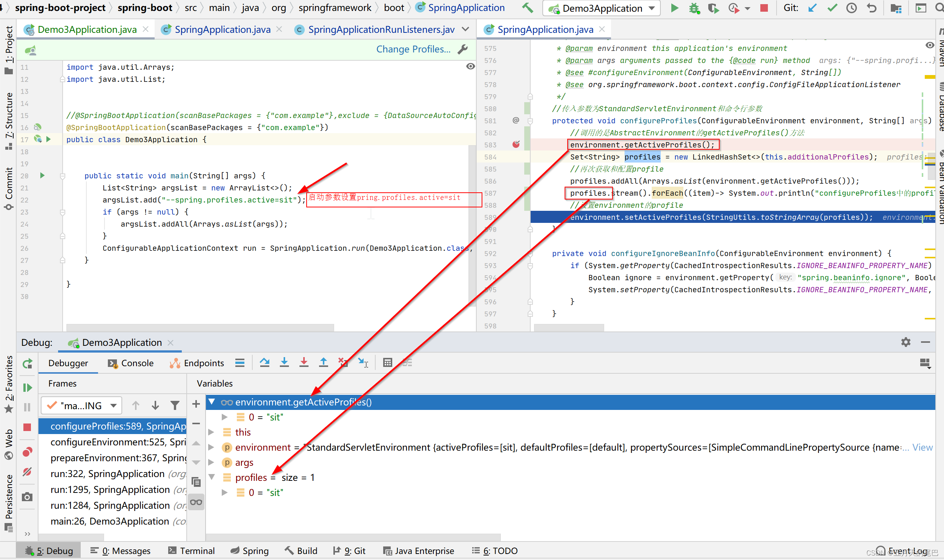Open the thread selector dropdown in Frames

coord(81,406)
